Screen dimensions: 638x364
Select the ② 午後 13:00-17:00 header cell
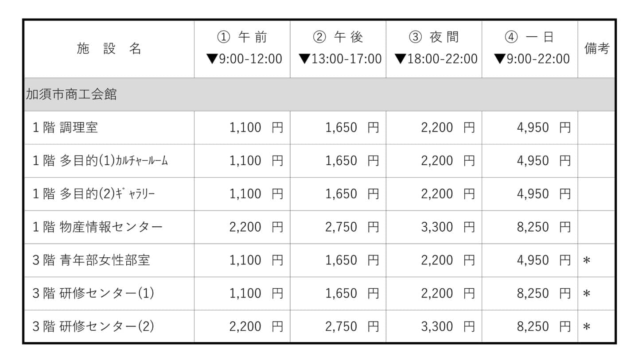[x=338, y=49]
